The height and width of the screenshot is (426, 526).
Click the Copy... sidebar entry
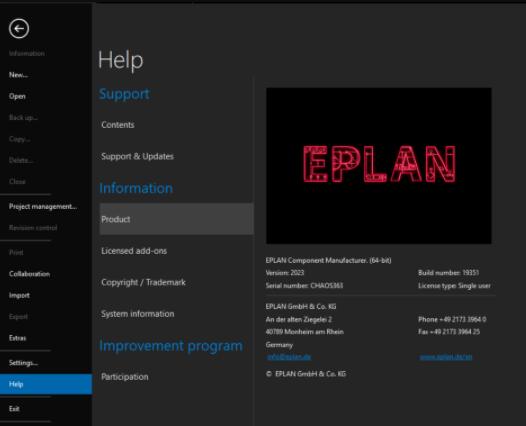[19, 139]
